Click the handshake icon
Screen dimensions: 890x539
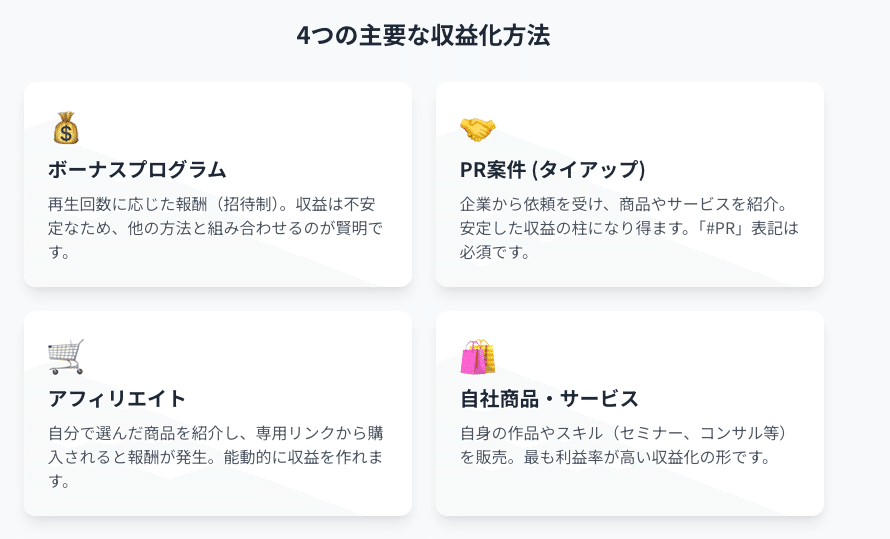(477, 128)
